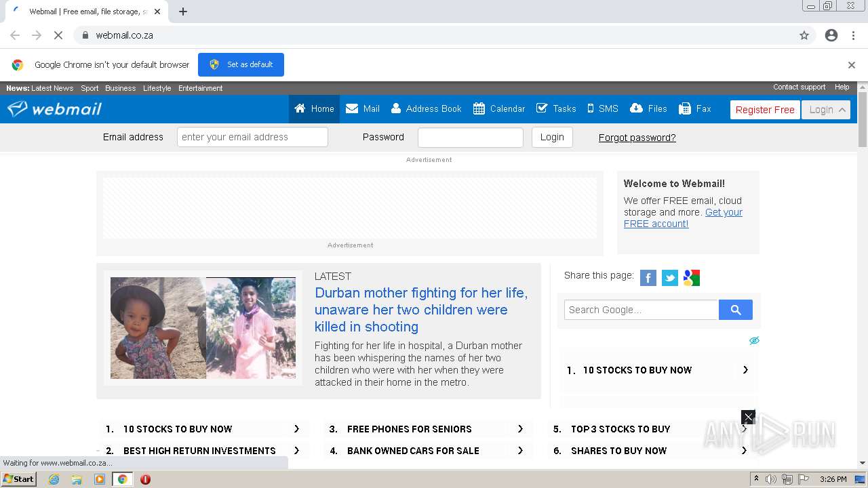Click the address bar URL
Screen dimensions: 868x488
tap(124, 35)
